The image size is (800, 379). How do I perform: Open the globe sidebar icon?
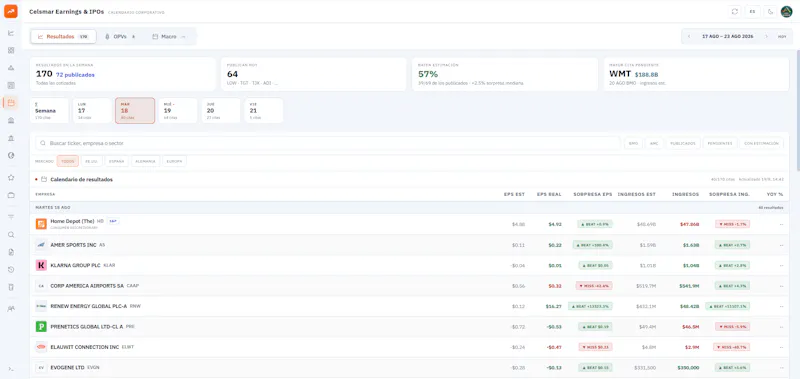(11, 156)
